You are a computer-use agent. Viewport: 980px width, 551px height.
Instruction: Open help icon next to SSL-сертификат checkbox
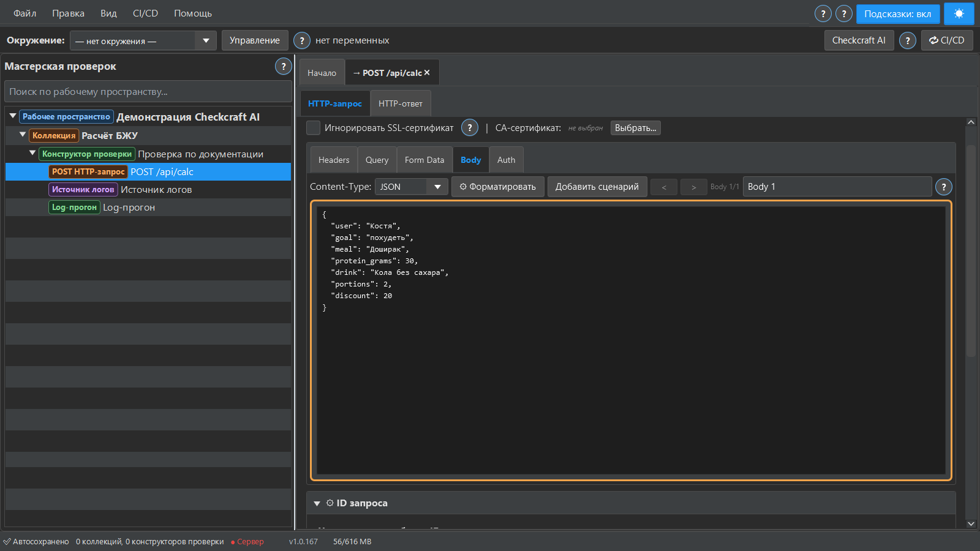[470, 127]
